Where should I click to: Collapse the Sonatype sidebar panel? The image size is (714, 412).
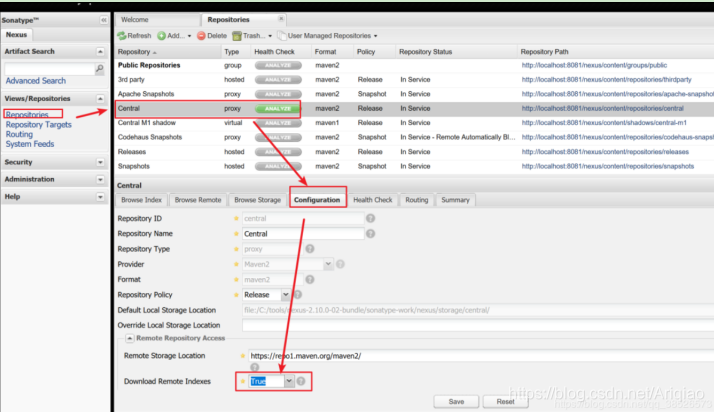coord(103,20)
